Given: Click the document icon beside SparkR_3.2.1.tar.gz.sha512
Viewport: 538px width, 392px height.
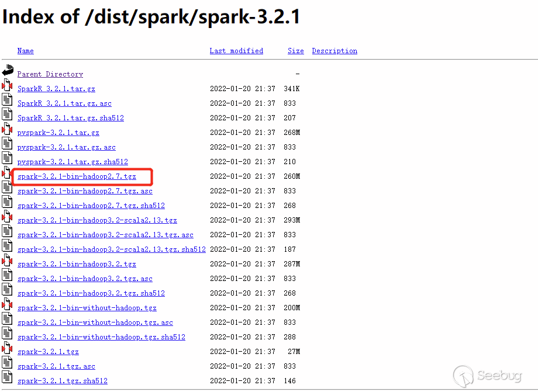Looking at the screenshot, I should coord(7,115).
